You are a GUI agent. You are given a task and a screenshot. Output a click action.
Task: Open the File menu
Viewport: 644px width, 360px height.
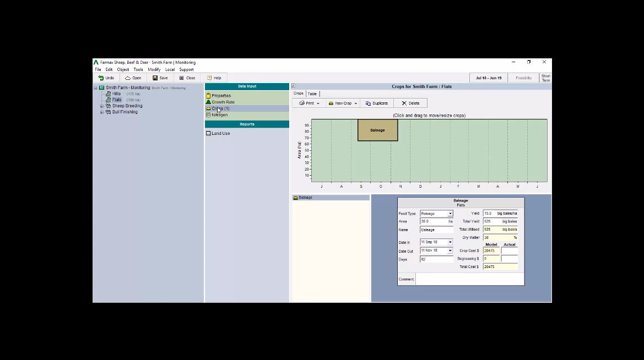tap(98, 70)
